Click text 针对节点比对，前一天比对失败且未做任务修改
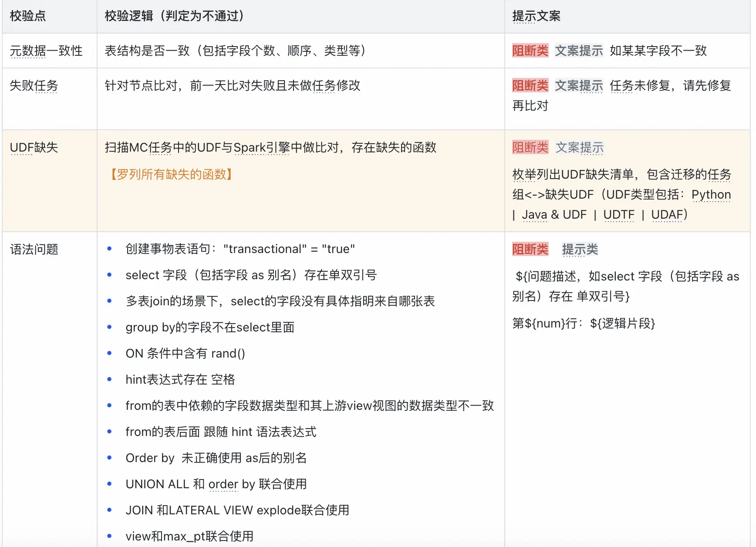This screenshot has width=756, height=547. (233, 86)
